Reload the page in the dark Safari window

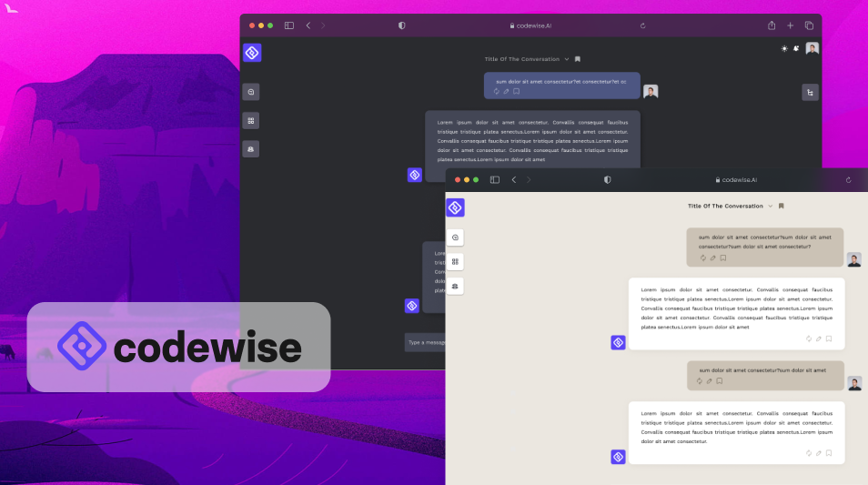pos(642,25)
